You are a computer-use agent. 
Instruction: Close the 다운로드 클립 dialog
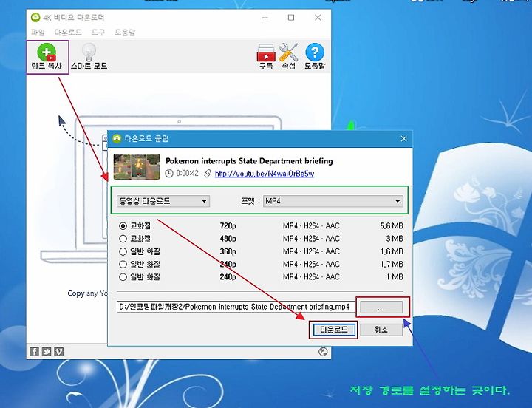pyautogui.click(x=403, y=138)
